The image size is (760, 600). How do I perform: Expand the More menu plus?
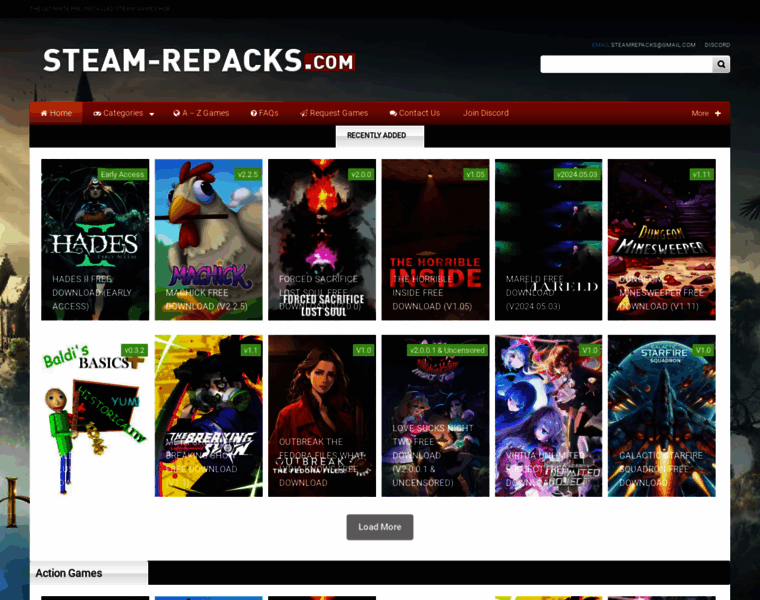pos(706,113)
